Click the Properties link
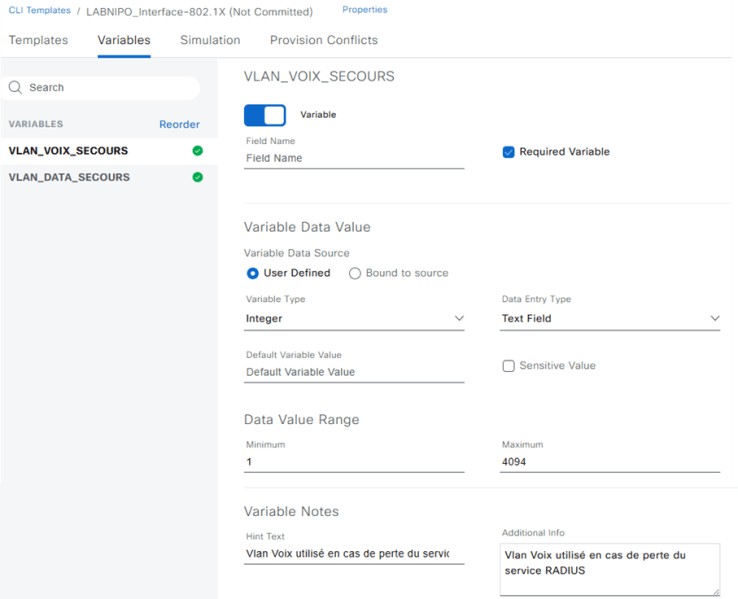The height and width of the screenshot is (599, 738). 364,10
